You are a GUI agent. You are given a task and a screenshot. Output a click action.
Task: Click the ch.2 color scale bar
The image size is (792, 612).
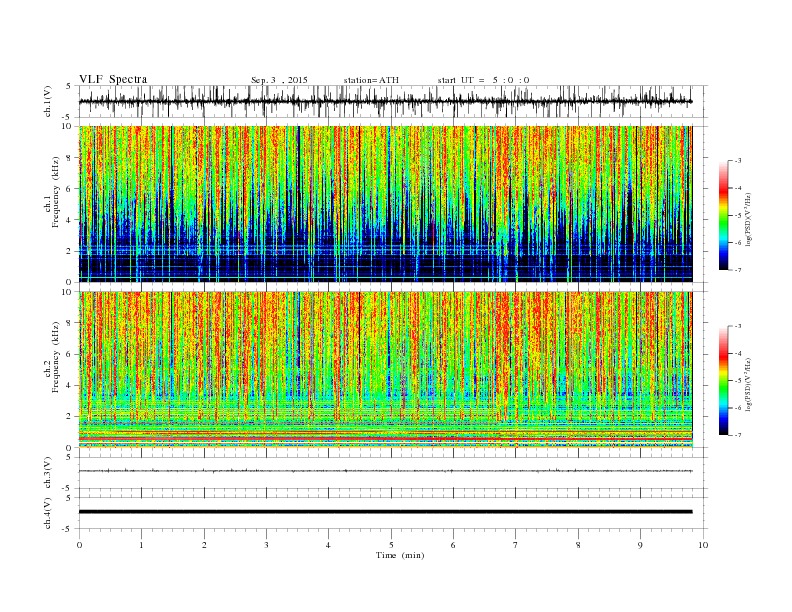724,380
